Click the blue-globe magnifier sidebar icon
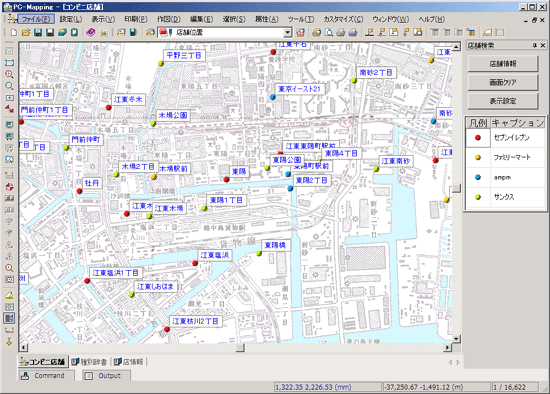550x394 pixels. pos(9,159)
